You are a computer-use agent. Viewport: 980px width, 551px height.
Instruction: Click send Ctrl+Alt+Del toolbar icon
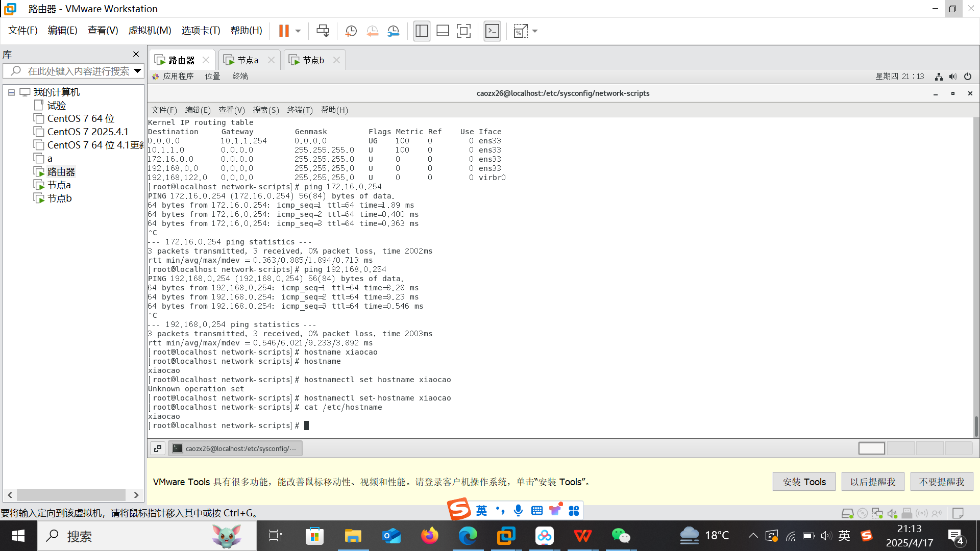click(x=323, y=31)
